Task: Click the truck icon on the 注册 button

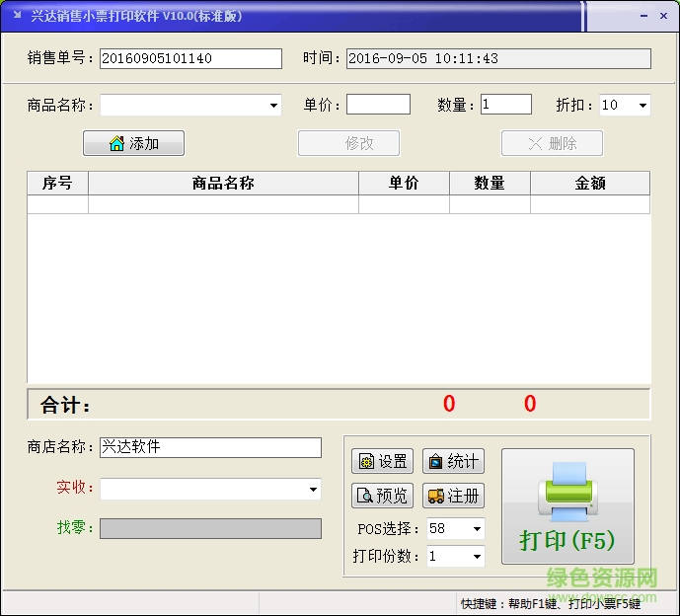Action: [435, 496]
